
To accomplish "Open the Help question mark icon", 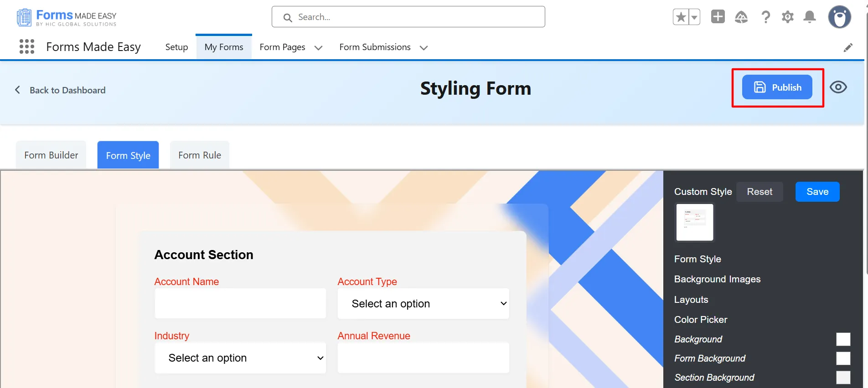I will [x=766, y=17].
